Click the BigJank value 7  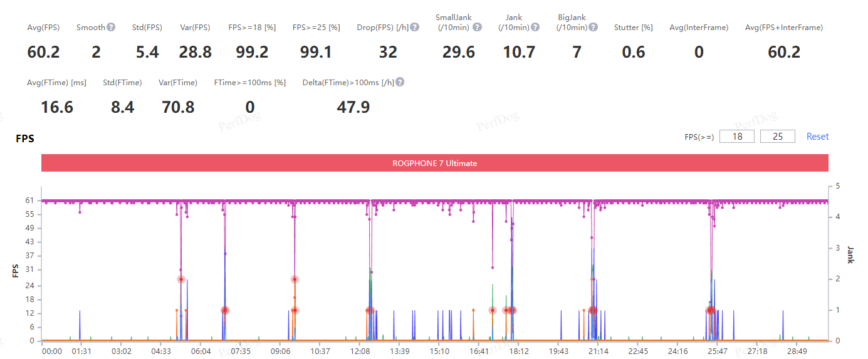pos(577,52)
